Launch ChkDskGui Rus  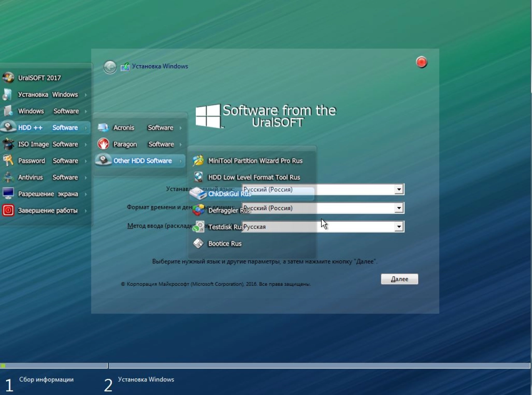(x=252, y=194)
